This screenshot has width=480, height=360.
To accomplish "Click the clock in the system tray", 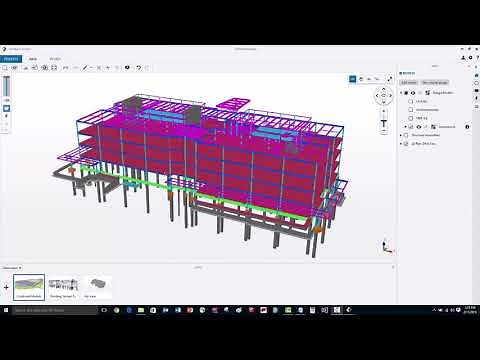I will tap(469, 310).
